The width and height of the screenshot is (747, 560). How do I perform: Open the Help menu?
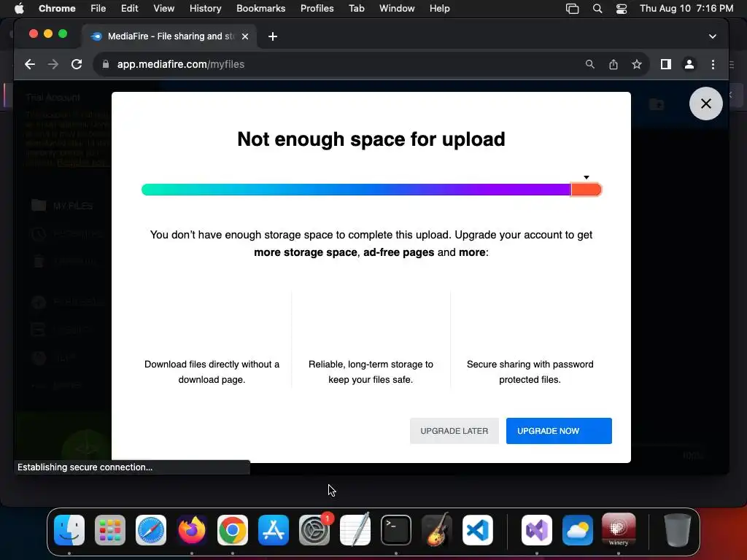[x=439, y=9]
